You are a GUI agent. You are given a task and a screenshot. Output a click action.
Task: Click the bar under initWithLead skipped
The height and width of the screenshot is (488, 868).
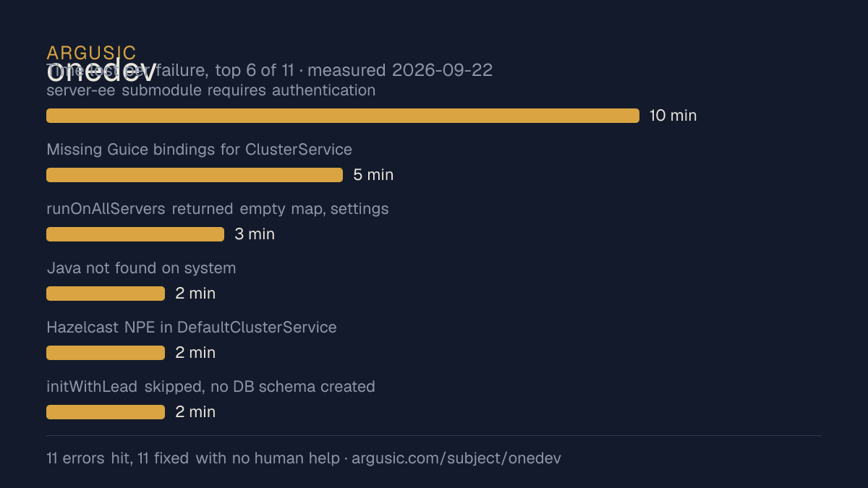coord(106,412)
